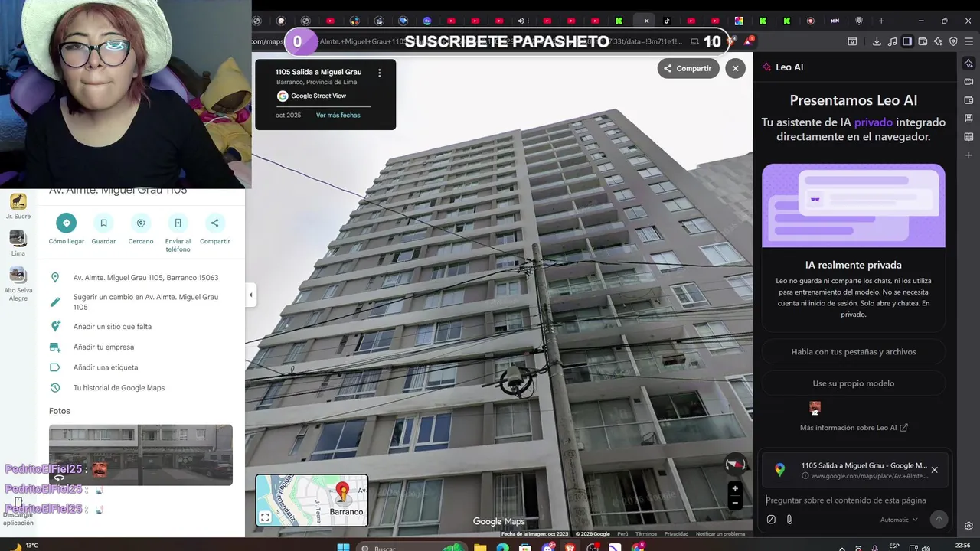Open the browser downloads icon
Screen dimensions: 980x551
[x=877, y=41]
